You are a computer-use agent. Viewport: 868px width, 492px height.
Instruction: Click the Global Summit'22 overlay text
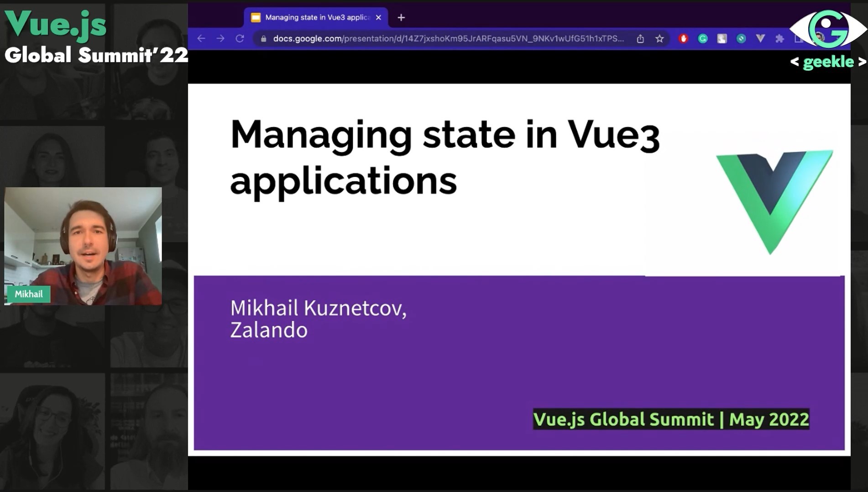click(x=96, y=55)
